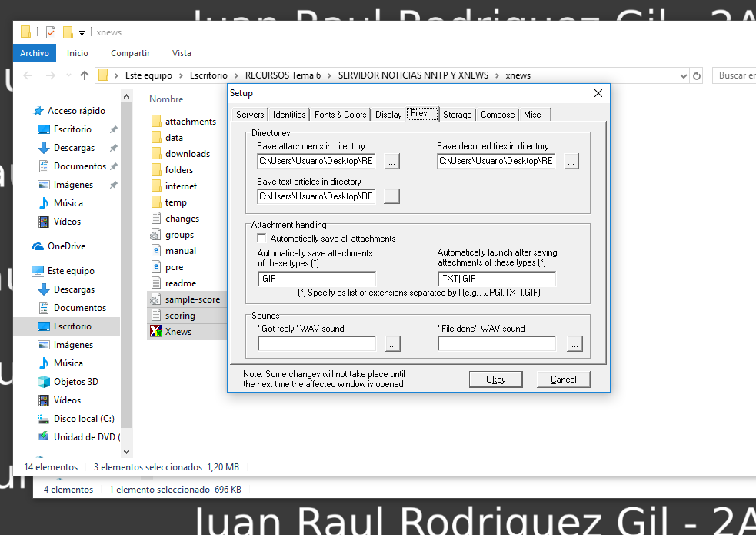Toggle Automatically save all attachments checkbox
Screen dimensions: 756x535
point(261,239)
